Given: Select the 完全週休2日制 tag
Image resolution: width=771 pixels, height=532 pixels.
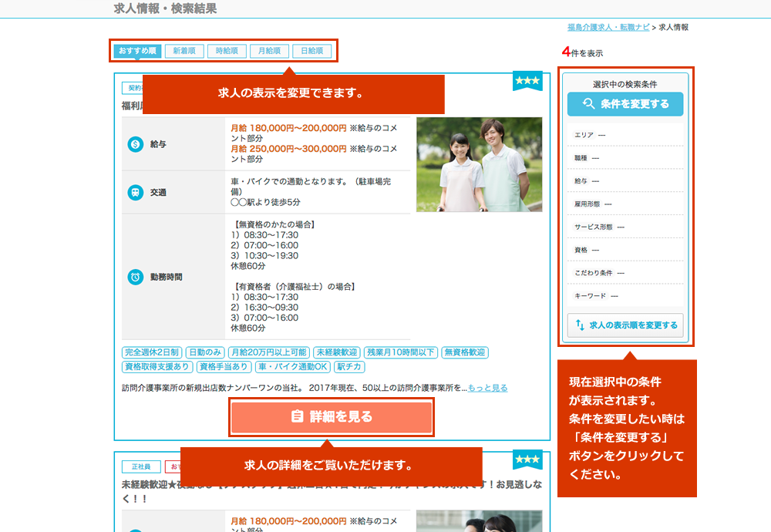Looking at the screenshot, I should (x=151, y=352).
